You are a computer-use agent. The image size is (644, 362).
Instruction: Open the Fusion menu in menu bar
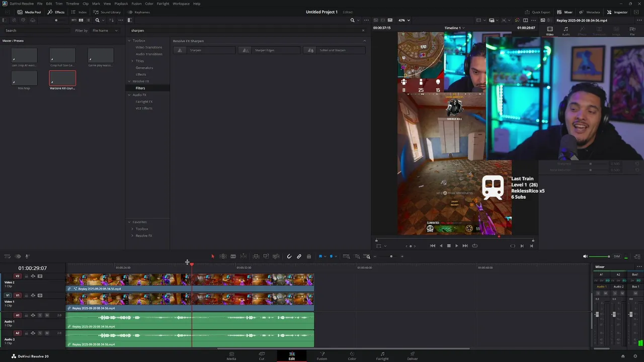tap(136, 4)
